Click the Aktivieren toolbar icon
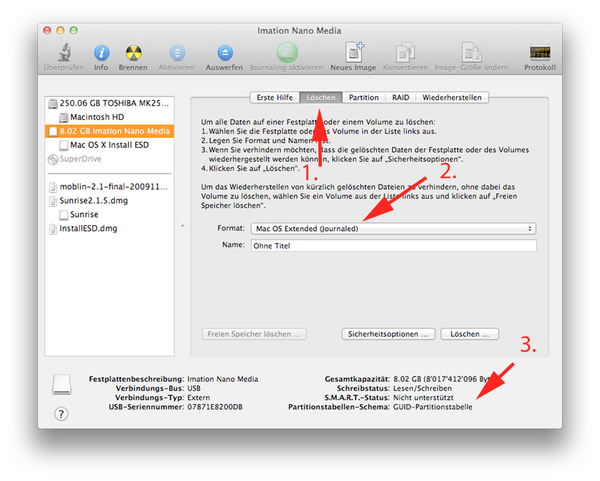Image resolution: width=600 pixels, height=481 pixels. tap(177, 52)
